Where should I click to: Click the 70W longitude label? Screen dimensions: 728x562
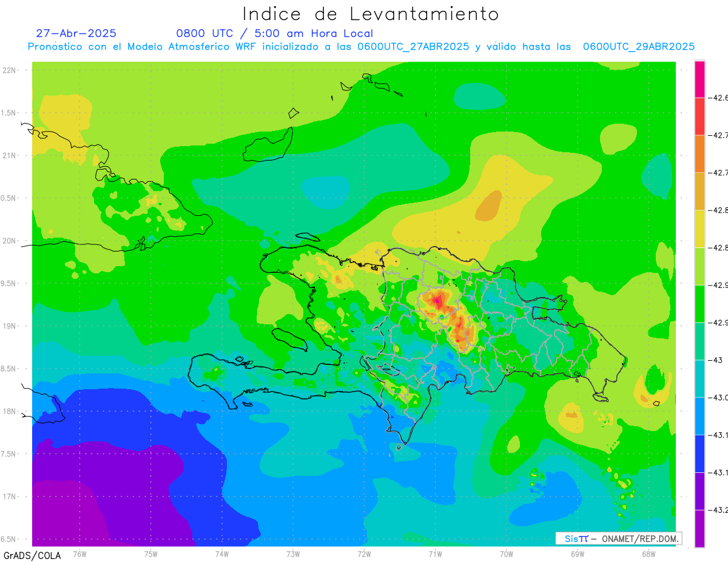coord(506,554)
